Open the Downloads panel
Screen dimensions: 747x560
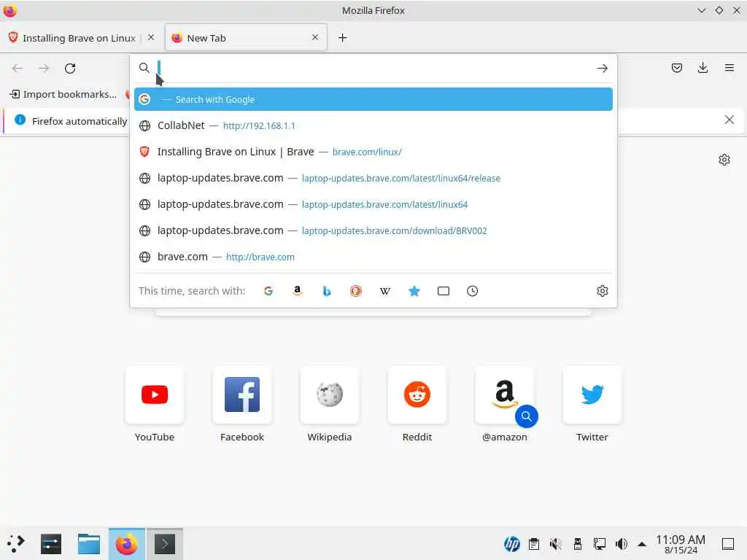(703, 68)
